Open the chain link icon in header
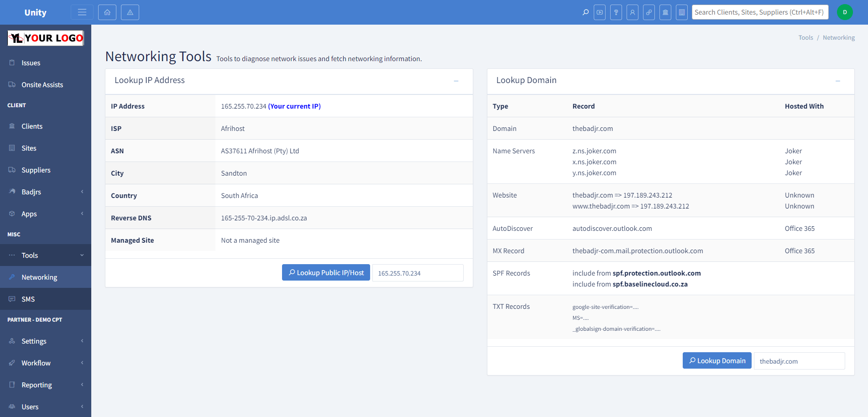The image size is (868, 417). [x=649, y=12]
